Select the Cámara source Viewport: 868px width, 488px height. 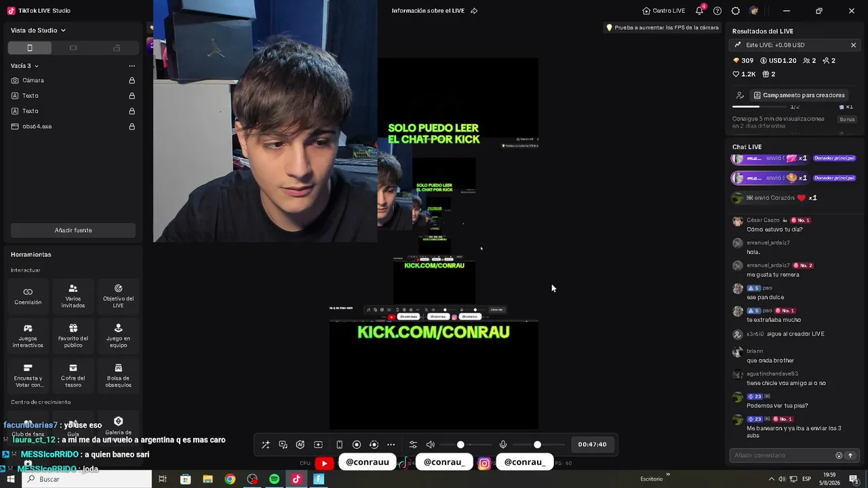point(73,80)
